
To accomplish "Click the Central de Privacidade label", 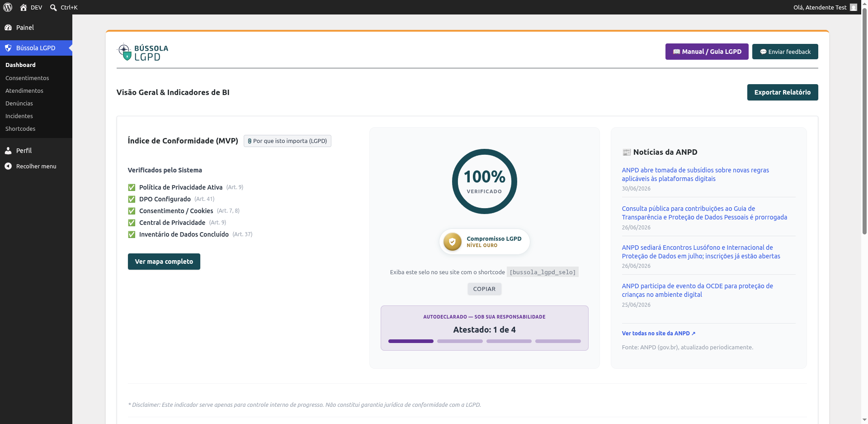I will tap(172, 223).
